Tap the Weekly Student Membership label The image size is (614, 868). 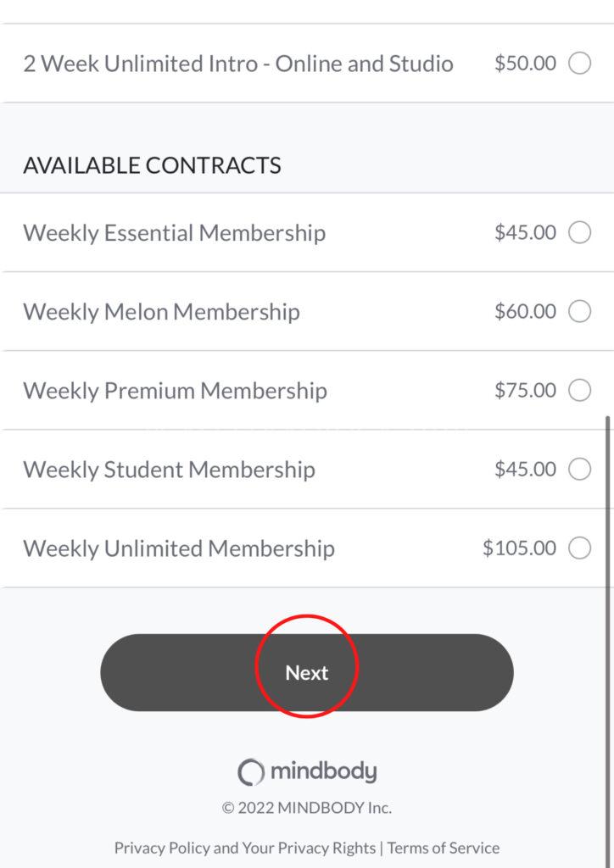click(169, 470)
